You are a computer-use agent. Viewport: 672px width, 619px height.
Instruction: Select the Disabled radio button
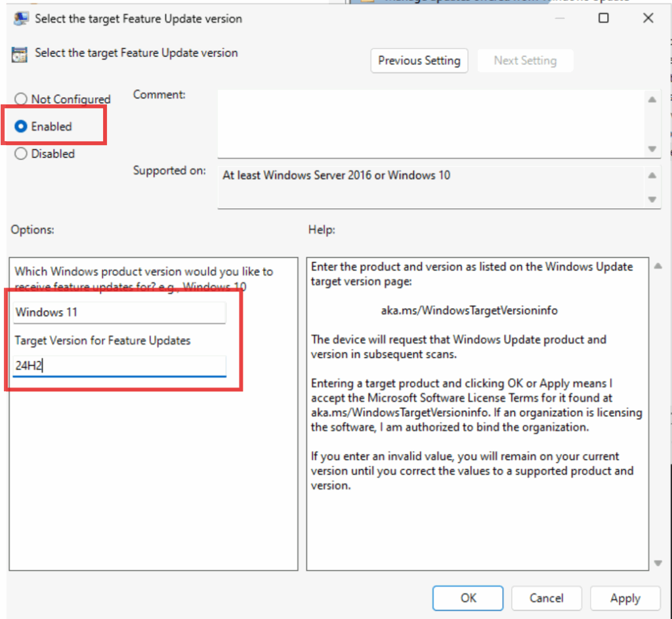[x=21, y=154]
